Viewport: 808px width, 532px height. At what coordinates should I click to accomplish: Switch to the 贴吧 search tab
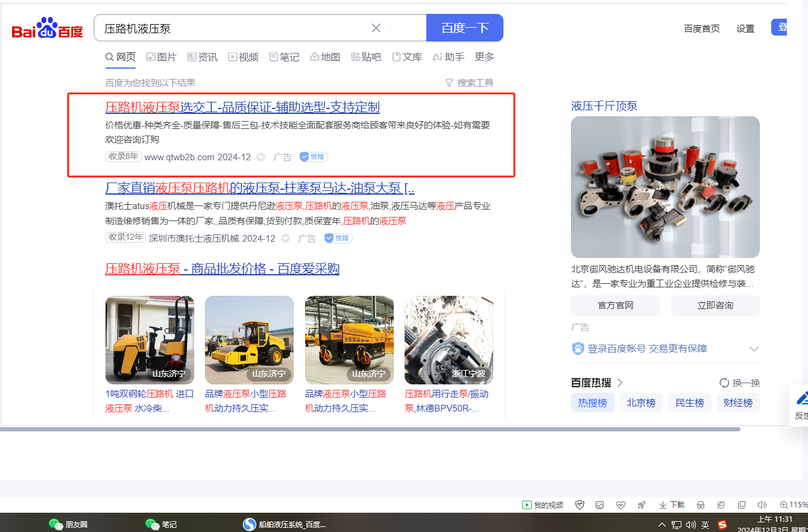pos(366,57)
